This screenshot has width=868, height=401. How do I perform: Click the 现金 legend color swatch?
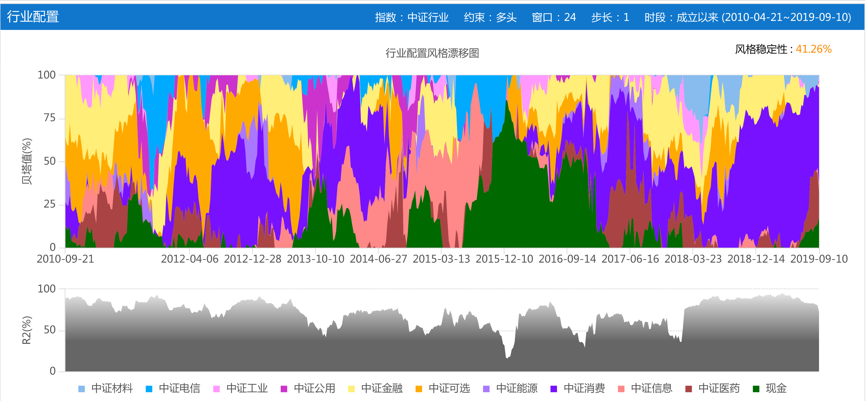[x=756, y=389]
